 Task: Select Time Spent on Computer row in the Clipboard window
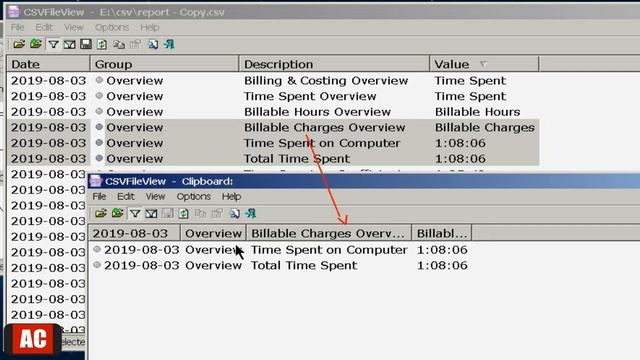tap(280, 249)
